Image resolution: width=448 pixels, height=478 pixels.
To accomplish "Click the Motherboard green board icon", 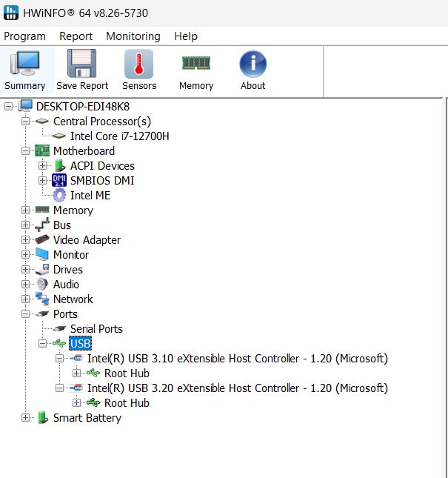I will [42, 150].
